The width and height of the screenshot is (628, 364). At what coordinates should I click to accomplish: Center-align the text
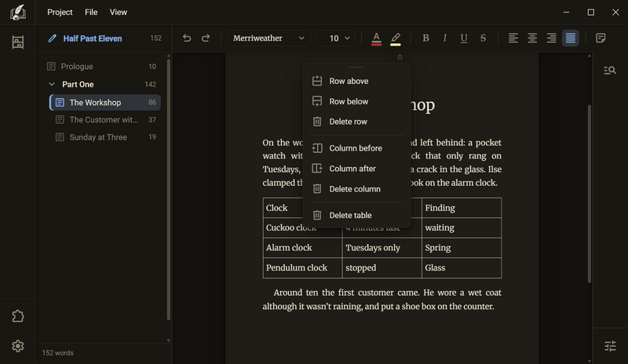pyautogui.click(x=532, y=38)
